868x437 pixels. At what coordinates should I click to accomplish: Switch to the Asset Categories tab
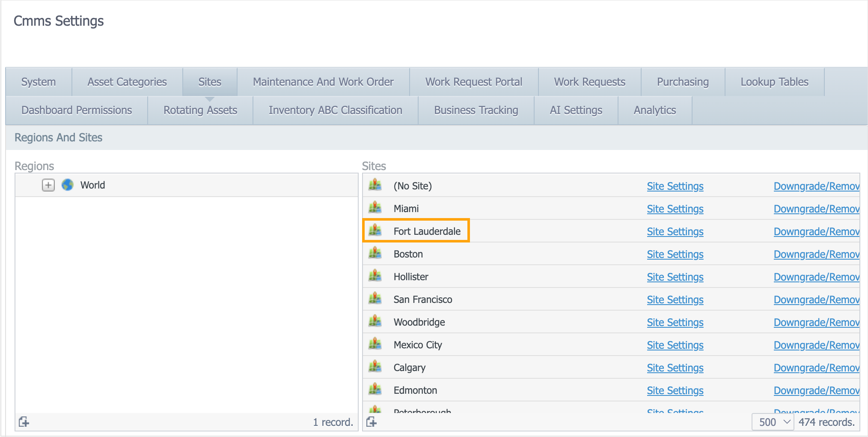click(x=127, y=82)
